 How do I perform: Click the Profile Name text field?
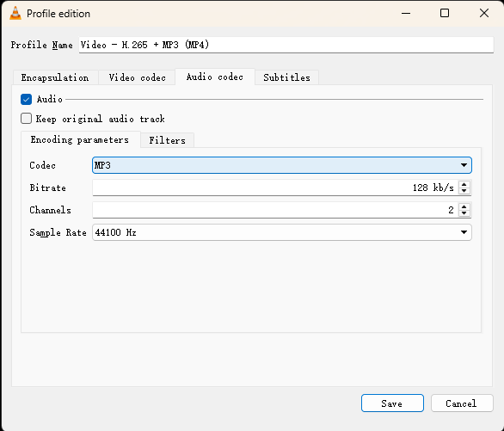pos(286,45)
